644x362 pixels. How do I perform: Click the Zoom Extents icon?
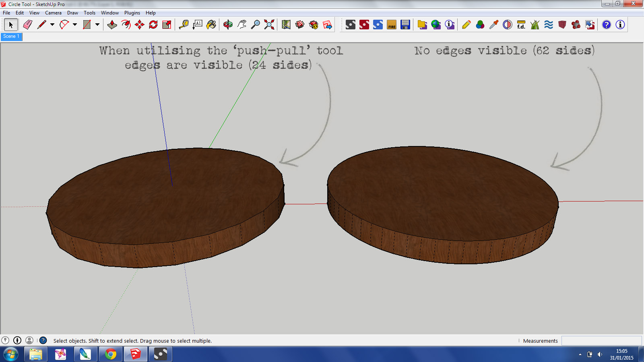pyautogui.click(x=269, y=25)
